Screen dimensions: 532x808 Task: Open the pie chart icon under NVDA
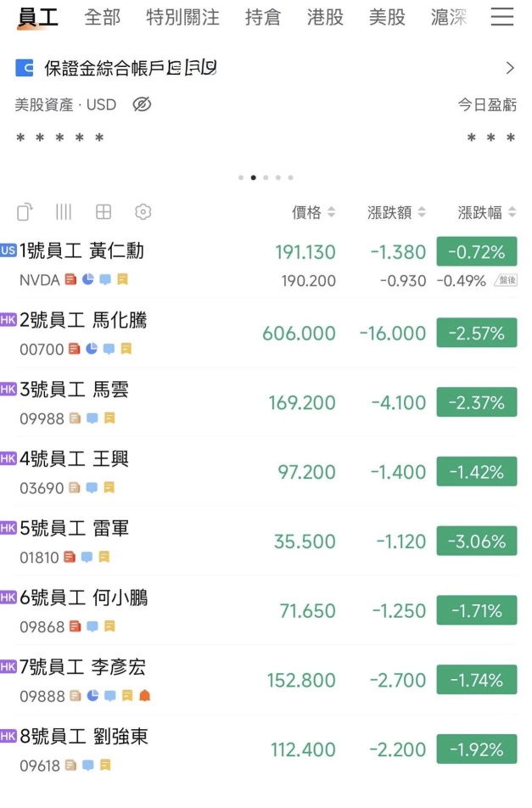[88, 279]
